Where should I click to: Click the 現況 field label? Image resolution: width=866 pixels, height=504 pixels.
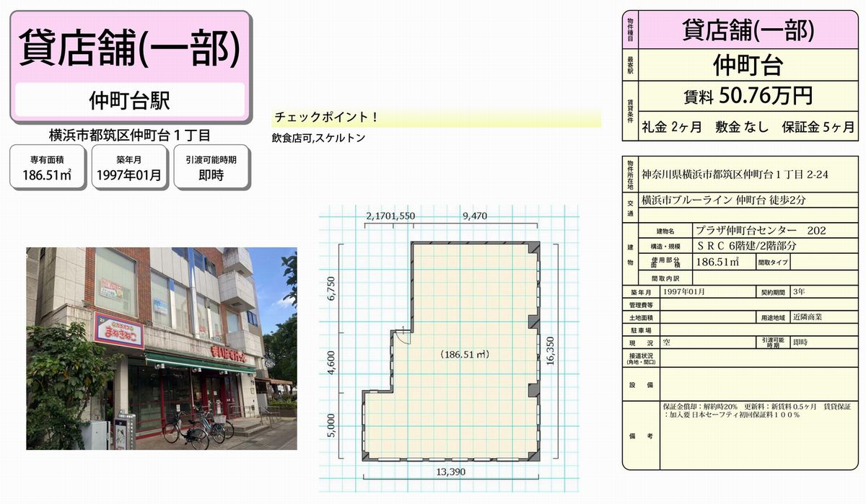(x=640, y=342)
